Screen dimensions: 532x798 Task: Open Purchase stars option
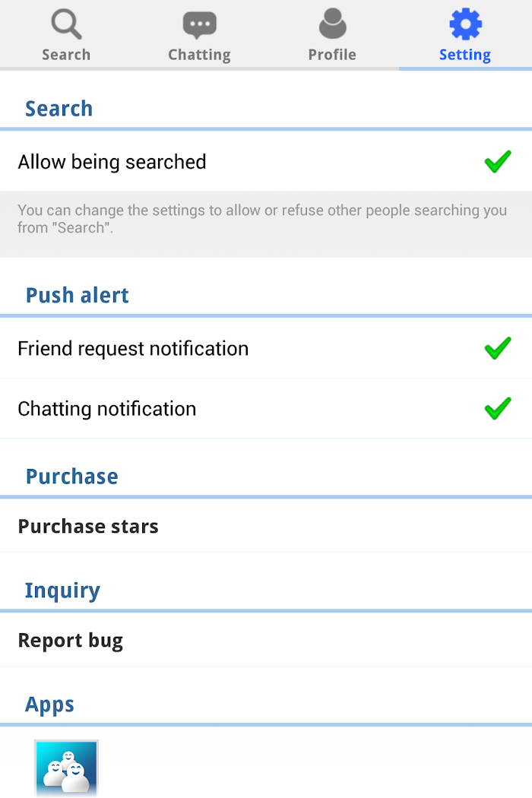(266, 526)
